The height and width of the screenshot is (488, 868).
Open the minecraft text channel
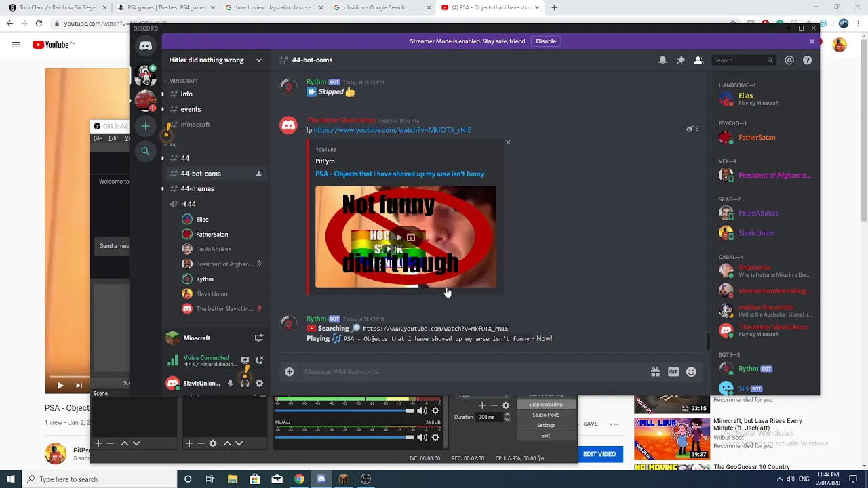tap(195, 125)
